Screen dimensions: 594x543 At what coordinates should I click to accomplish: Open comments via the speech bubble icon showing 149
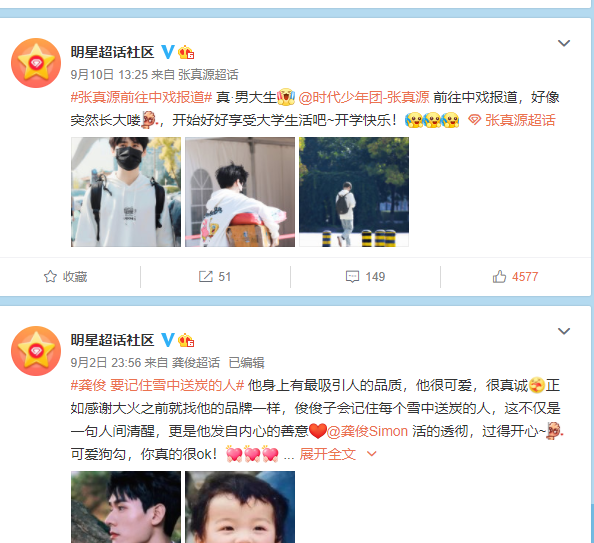[352, 277]
